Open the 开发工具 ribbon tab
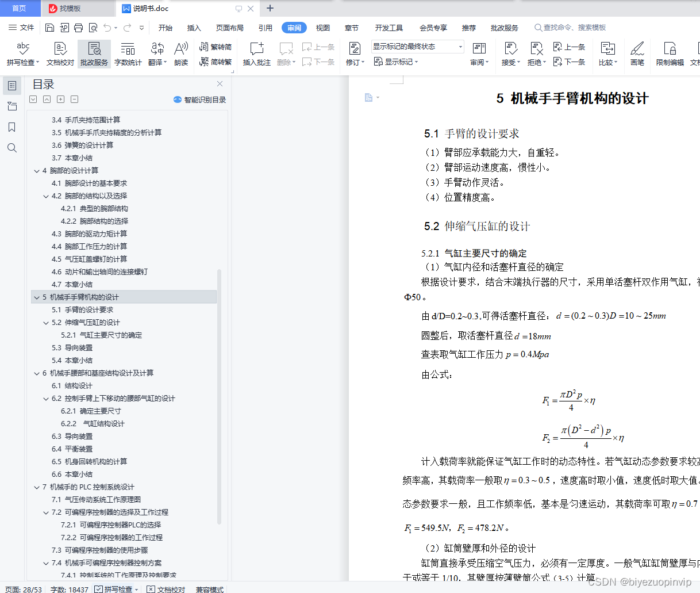This screenshot has height=593, width=700. tap(389, 28)
